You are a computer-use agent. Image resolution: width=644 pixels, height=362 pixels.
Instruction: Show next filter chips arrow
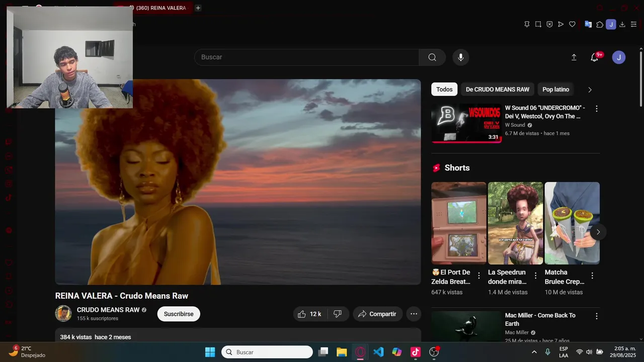(x=590, y=89)
